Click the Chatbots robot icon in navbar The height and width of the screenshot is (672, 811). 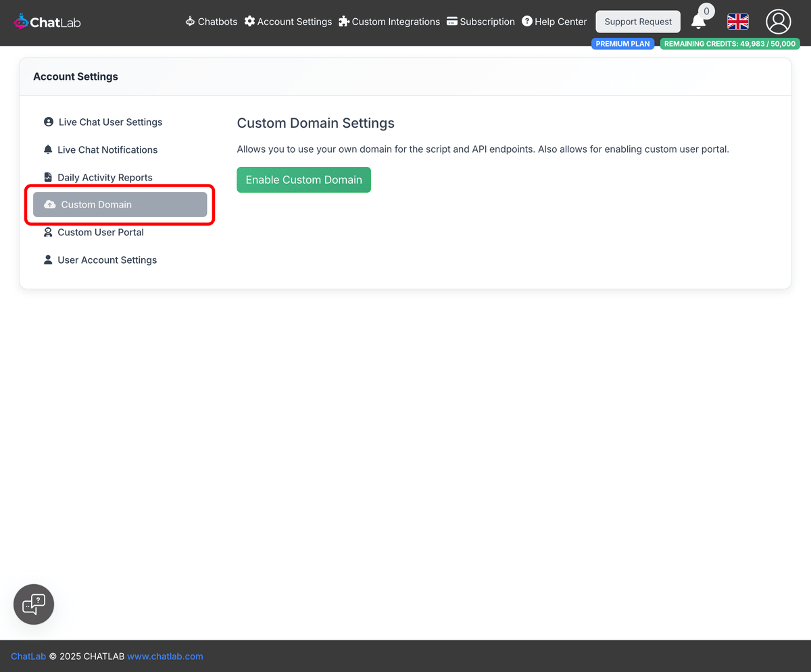coord(189,21)
